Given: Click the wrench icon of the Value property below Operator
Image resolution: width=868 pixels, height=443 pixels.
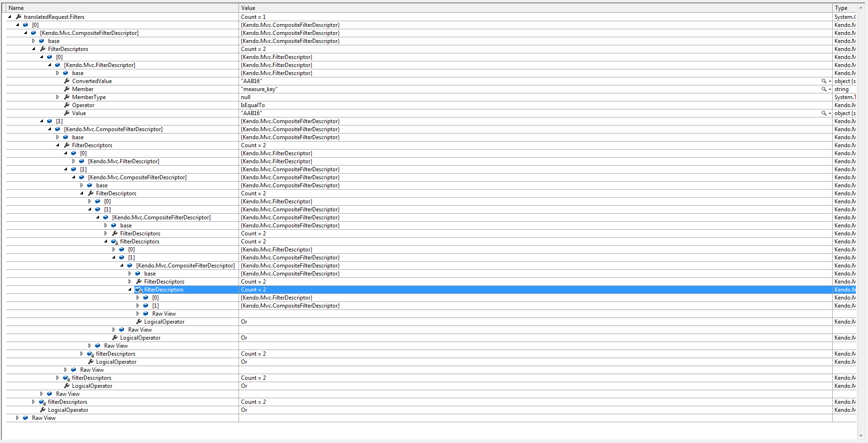Looking at the screenshot, I should (67, 113).
